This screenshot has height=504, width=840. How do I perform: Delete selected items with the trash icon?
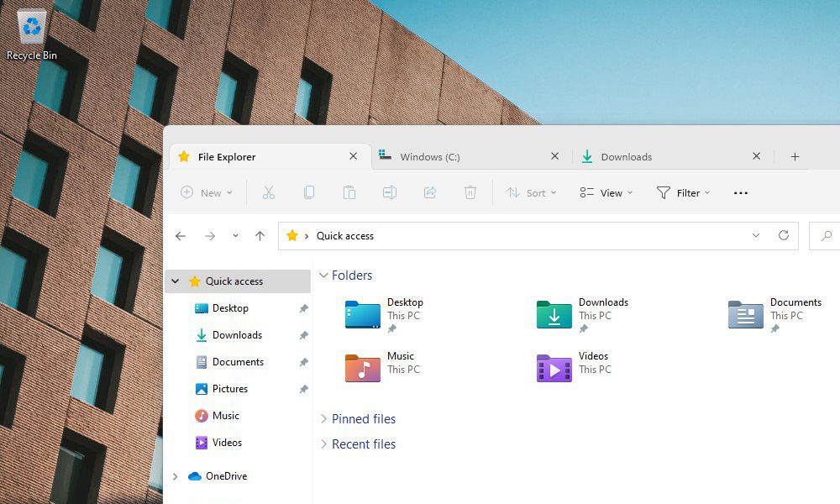[x=470, y=192]
